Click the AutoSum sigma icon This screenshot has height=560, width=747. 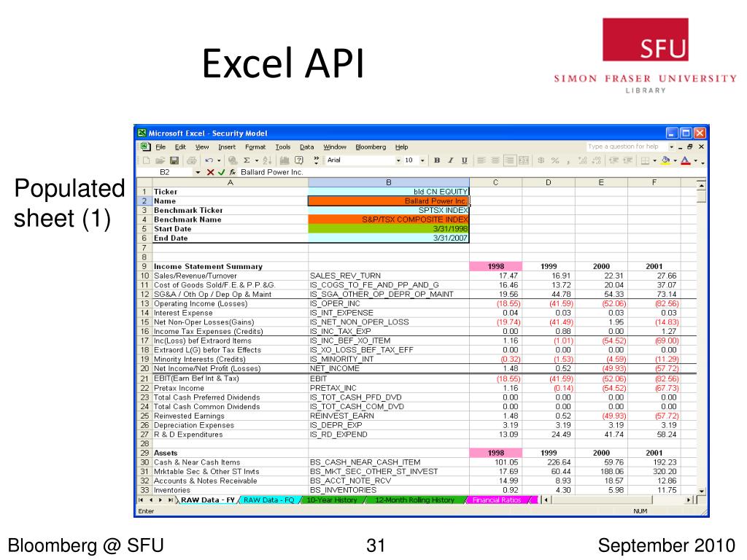tap(247, 160)
